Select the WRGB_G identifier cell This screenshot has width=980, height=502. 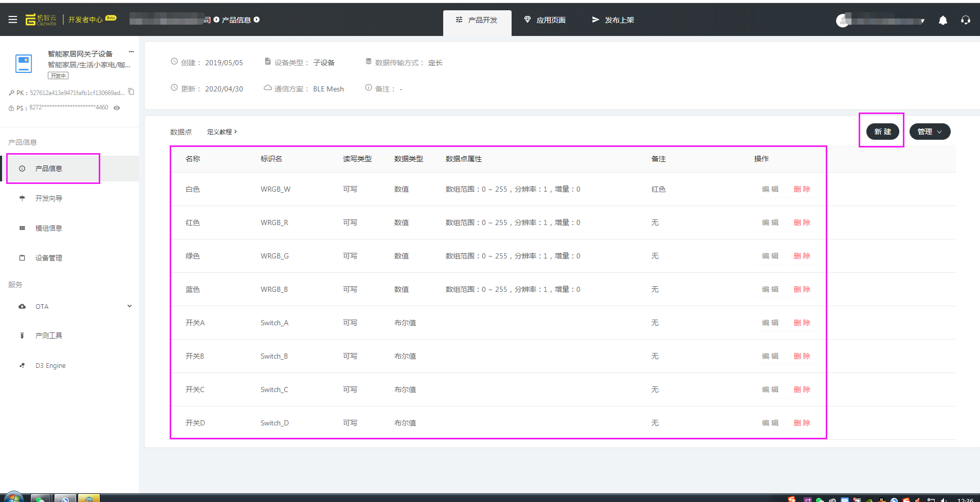[275, 256]
